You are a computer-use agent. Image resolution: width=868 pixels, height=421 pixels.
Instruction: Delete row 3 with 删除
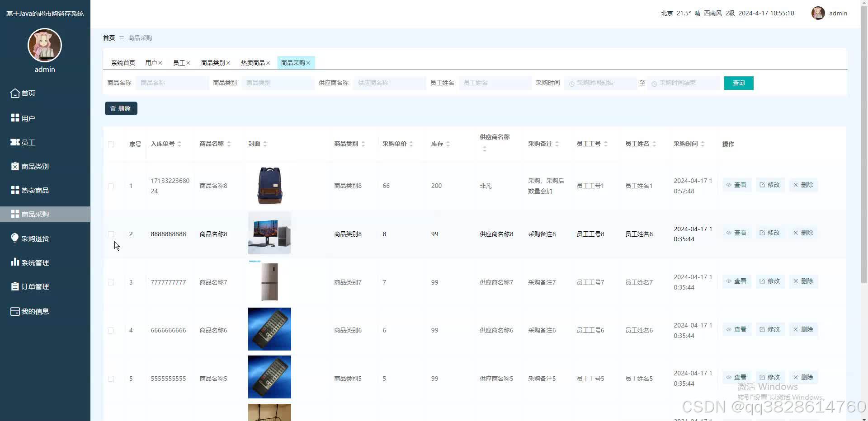click(803, 281)
